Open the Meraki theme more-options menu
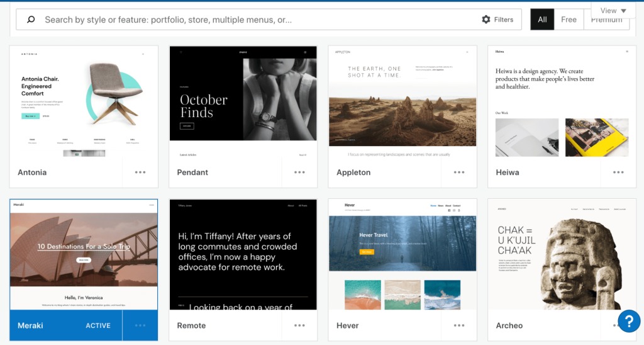Screen dimensions: 644x345 pos(140,325)
